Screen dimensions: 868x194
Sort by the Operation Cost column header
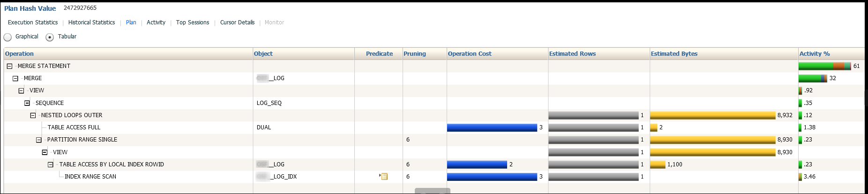pos(470,54)
